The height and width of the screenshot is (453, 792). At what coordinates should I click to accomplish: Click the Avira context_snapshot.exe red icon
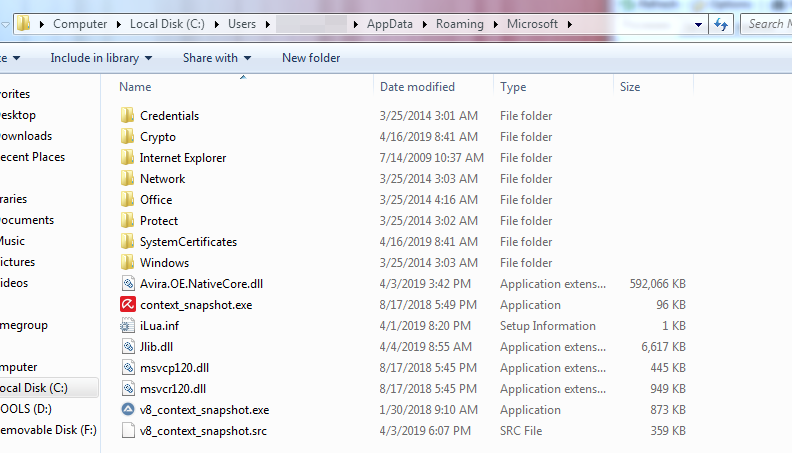[x=127, y=305]
